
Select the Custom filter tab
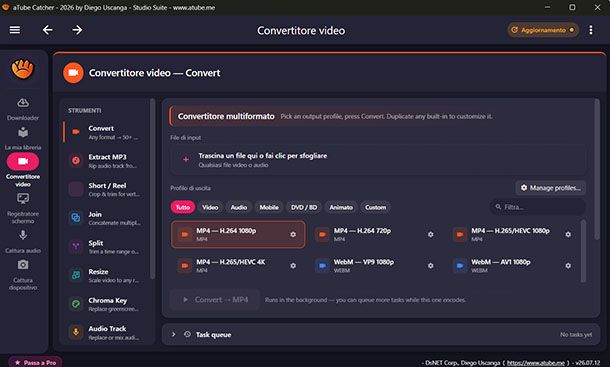pyautogui.click(x=375, y=207)
